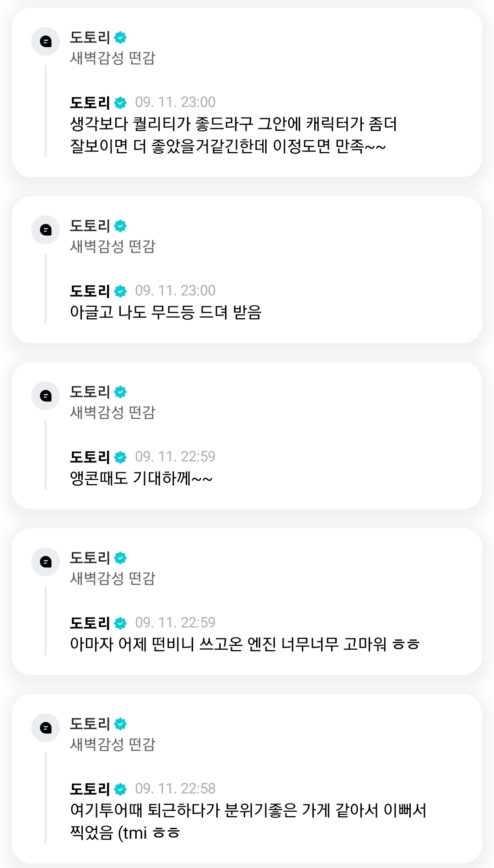Click bold 도토리 author name above "아마자 어제 떤비니"
This screenshot has width=494, height=868.
[90, 623]
